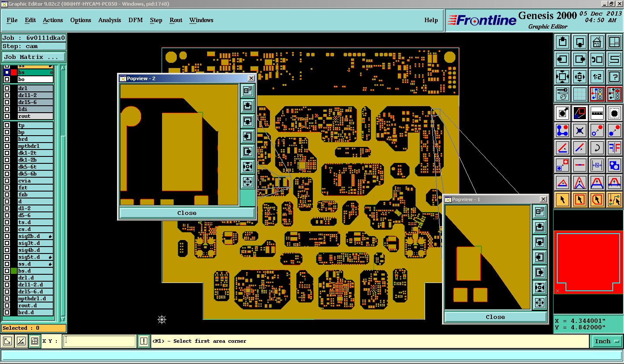Click the Job Matrix ... button

point(34,57)
